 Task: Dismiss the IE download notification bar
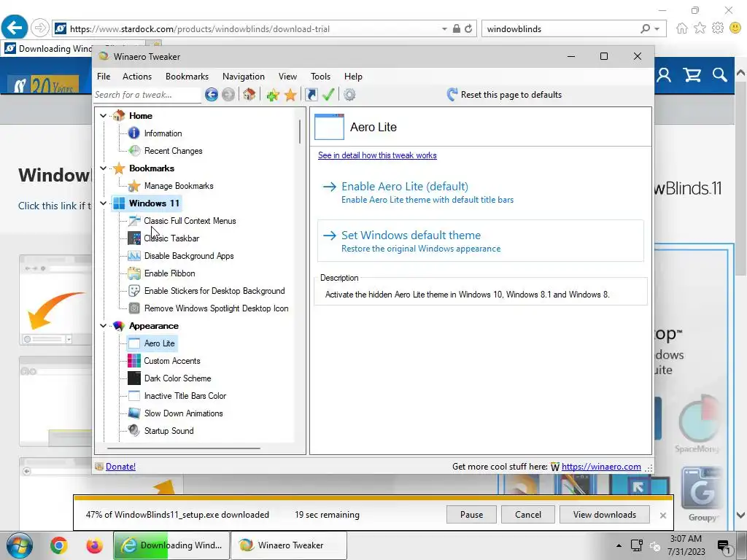pyautogui.click(x=662, y=516)
